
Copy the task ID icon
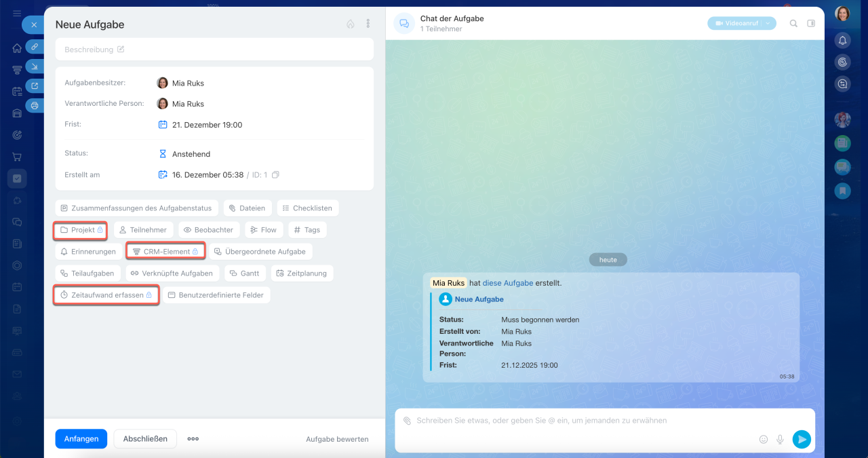(x=275, y=175)
